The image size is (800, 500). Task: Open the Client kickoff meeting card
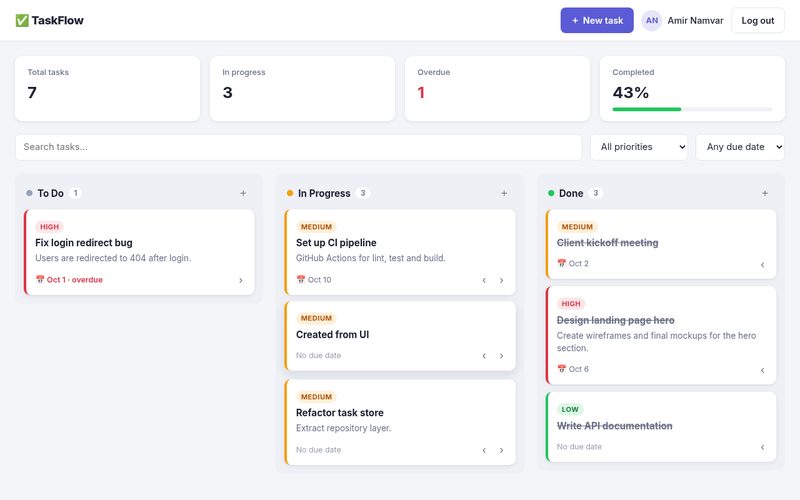click(661, 244)
